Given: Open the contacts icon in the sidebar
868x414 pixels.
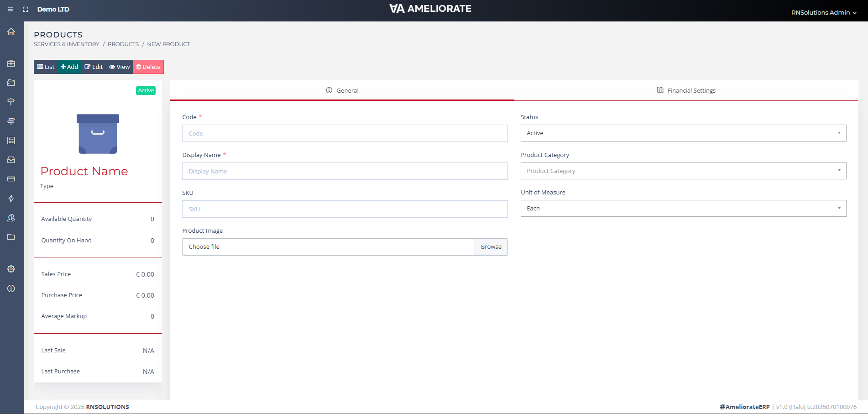Looking at the screenshot, I should (11, 218).
